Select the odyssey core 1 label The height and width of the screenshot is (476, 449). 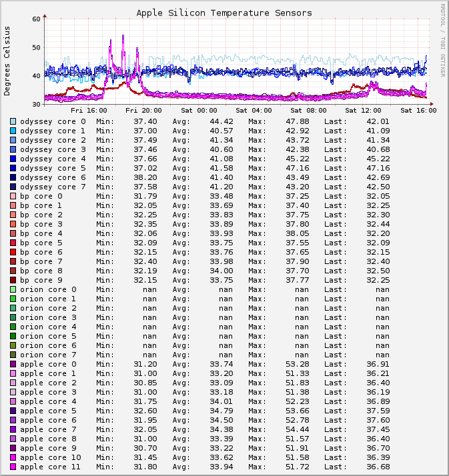(53, 131)
